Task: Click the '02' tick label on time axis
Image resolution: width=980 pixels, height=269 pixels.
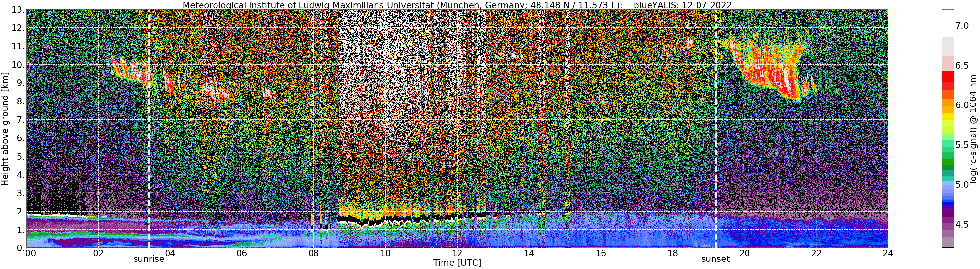Action: click(98, 253)
